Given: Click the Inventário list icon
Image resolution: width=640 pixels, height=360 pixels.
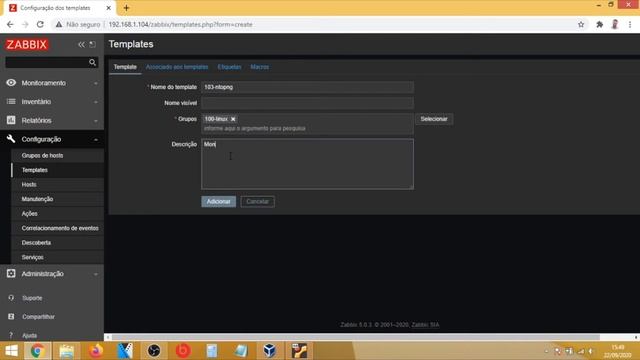Looking at the screenshot, I should click(11, 101).
